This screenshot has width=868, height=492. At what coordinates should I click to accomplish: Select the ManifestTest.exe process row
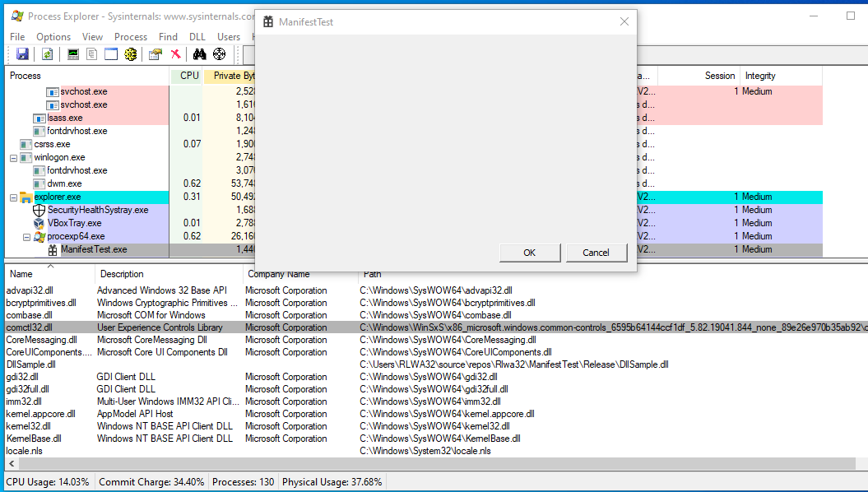pos(414,249)
